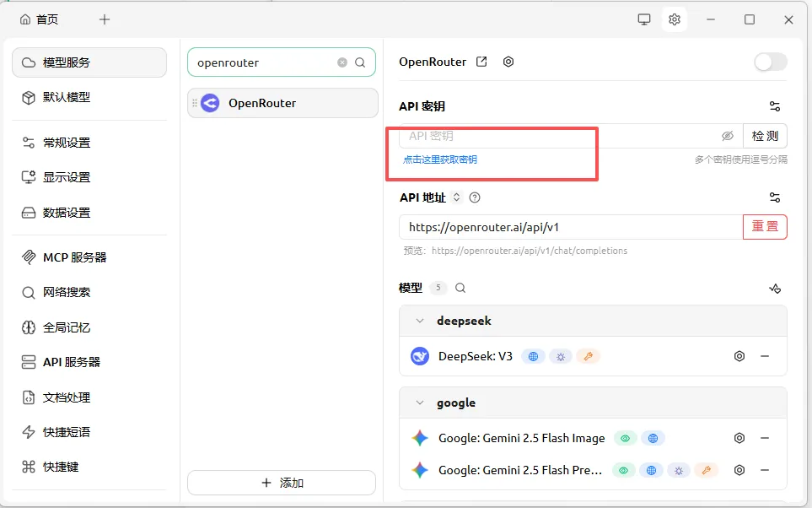Open 数据设置 settings
Image resolution: width=812 pixels, height=508 pixels.
(89, 213)
